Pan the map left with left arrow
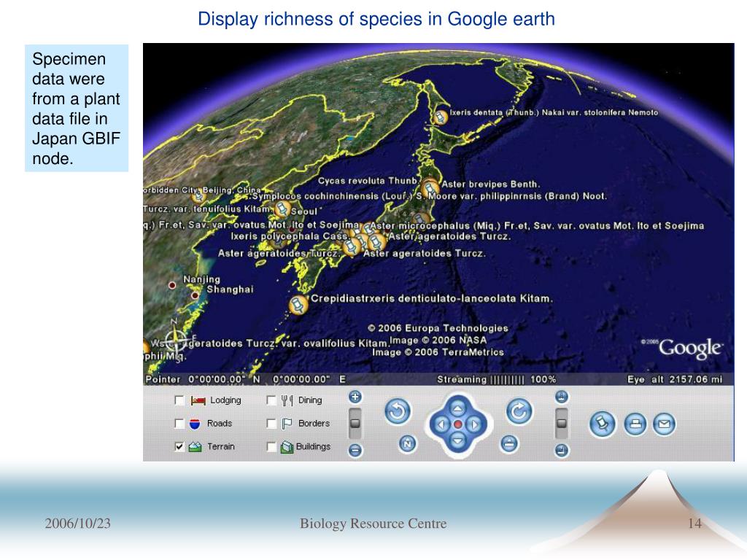 point(441,424)
